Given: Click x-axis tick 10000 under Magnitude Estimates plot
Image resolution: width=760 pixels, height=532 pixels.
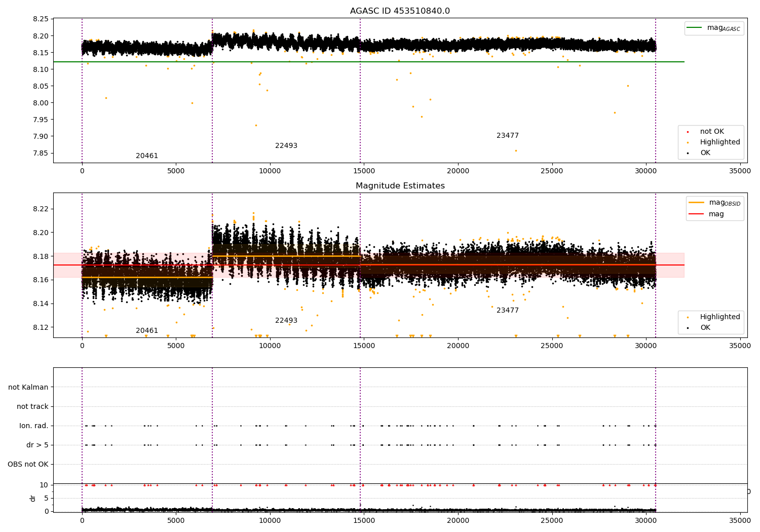Looking at the screenshot, I should [270, 346].
